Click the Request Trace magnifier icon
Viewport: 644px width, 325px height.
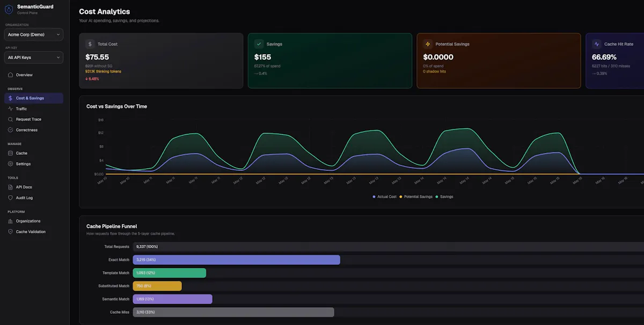11,119
